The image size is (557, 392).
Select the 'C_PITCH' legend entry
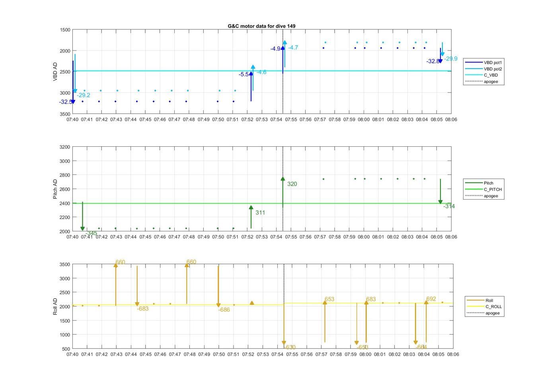[484, 189]
